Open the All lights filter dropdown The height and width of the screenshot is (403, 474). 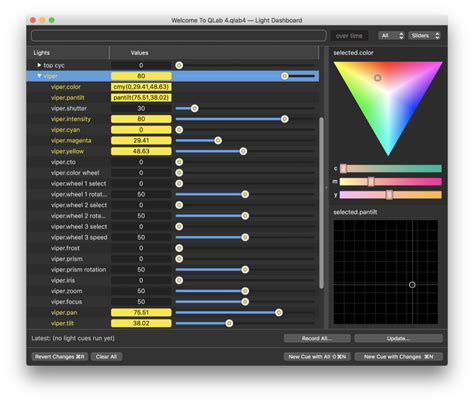(x=391, y=36)
